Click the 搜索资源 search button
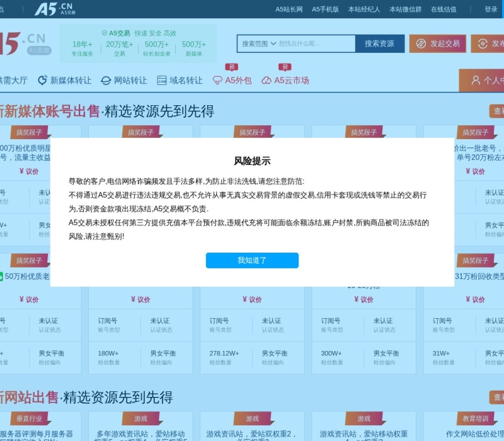 coord(380,43)
